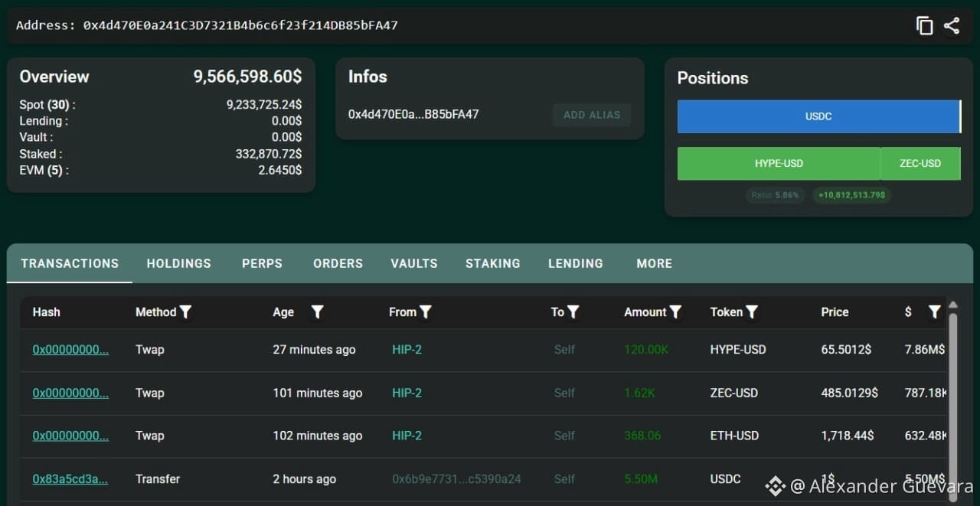Select the ZEC-USD position bar

pos(920,163)
